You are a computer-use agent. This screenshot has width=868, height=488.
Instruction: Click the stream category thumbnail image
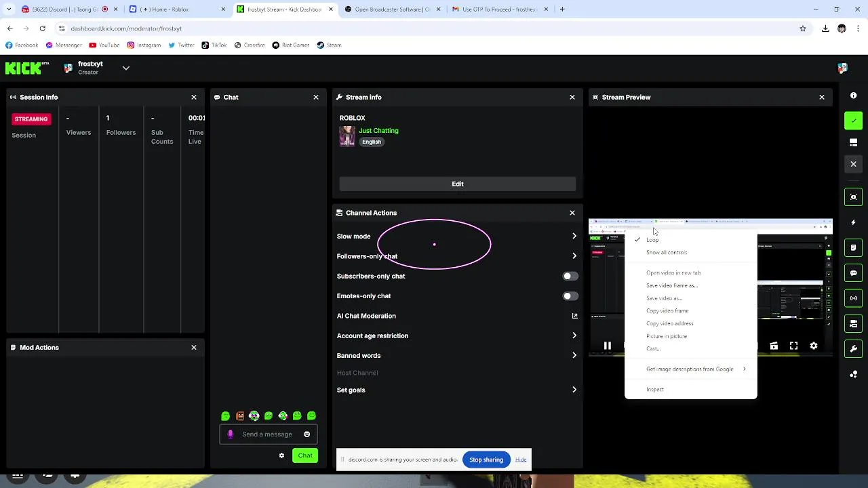(x=347, y=136)
